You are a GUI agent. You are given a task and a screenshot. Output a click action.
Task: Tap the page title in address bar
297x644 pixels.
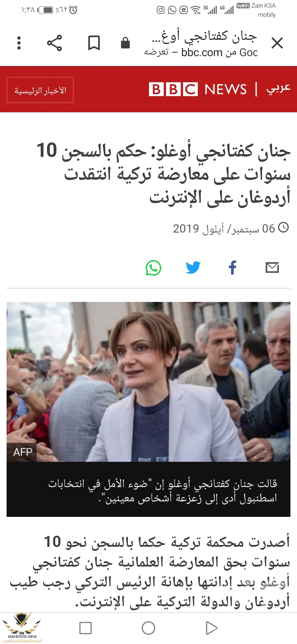[204, 37]
